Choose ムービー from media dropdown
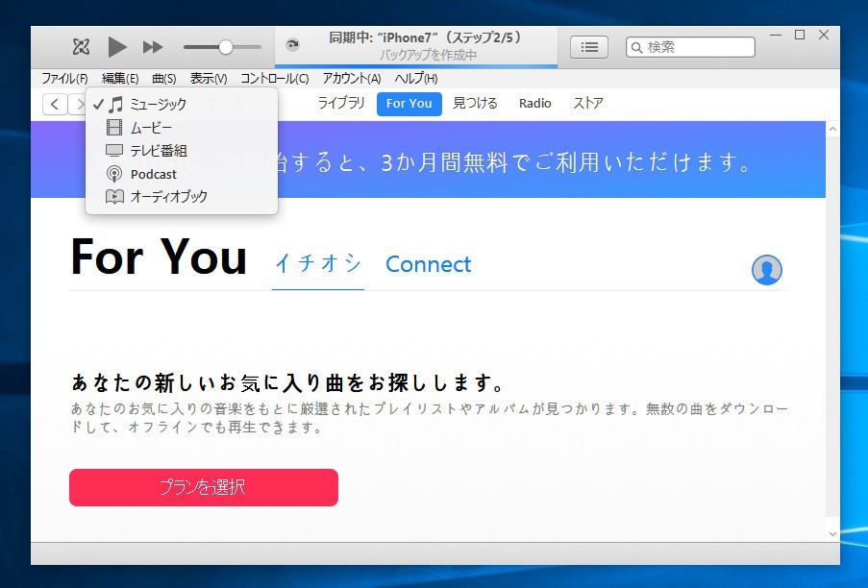This screenshot has height=588, width=868. tap(182, 128)
